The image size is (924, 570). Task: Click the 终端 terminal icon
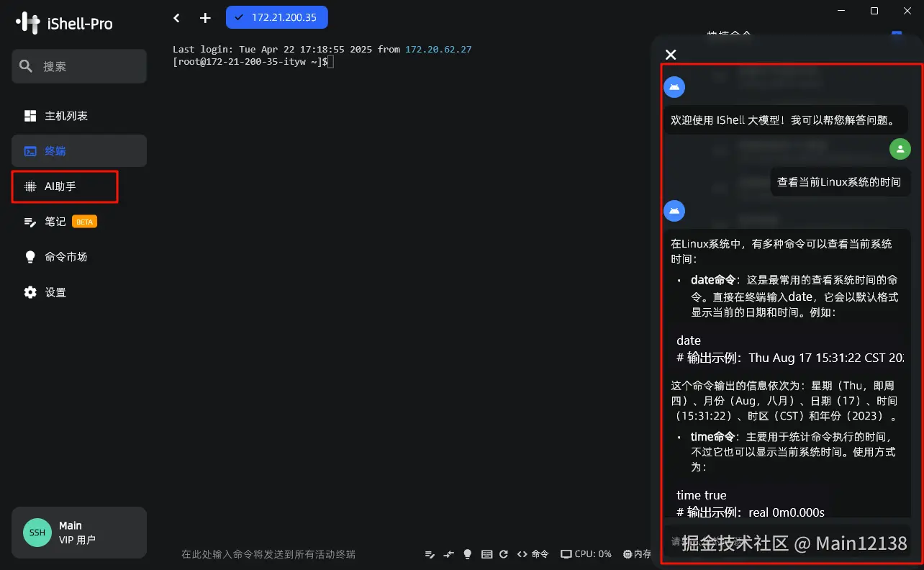pyautogui.click(x=30, y=151)
